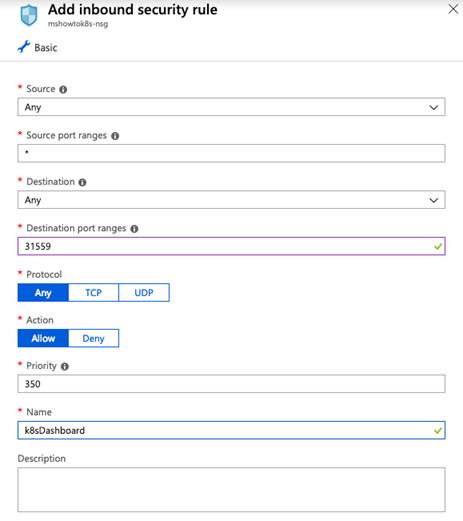Click the network security group shield icon
This screenshot has width=463, height=521.
tap(29, 15)
